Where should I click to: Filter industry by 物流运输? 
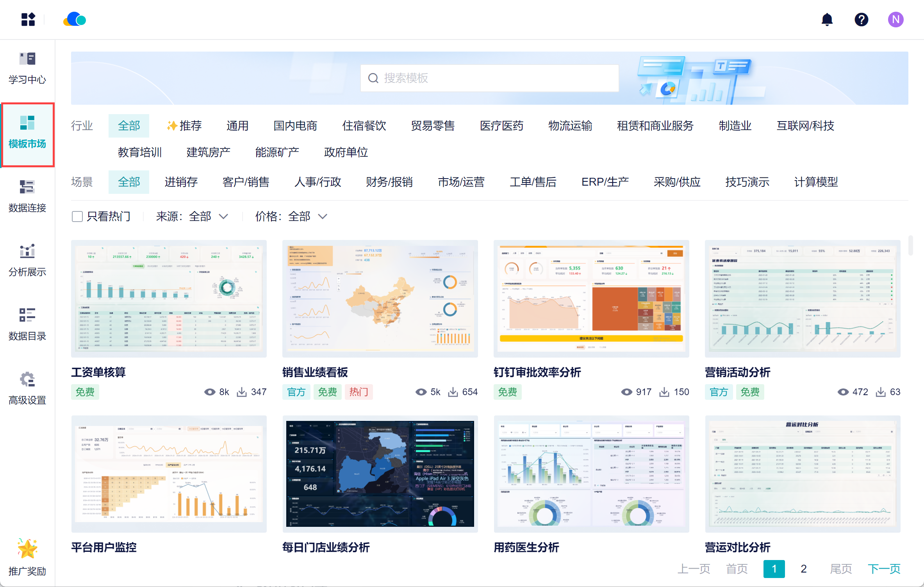click(x=570, y=126)
